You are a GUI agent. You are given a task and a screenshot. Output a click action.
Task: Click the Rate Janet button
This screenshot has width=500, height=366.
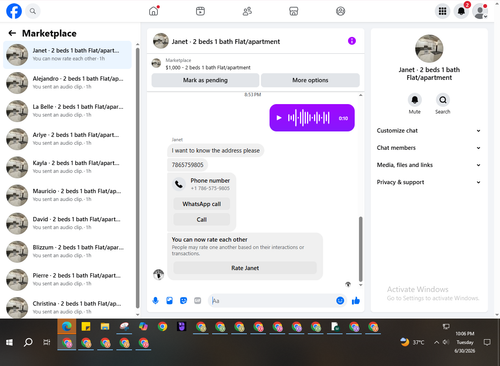(x=245, y=268)
